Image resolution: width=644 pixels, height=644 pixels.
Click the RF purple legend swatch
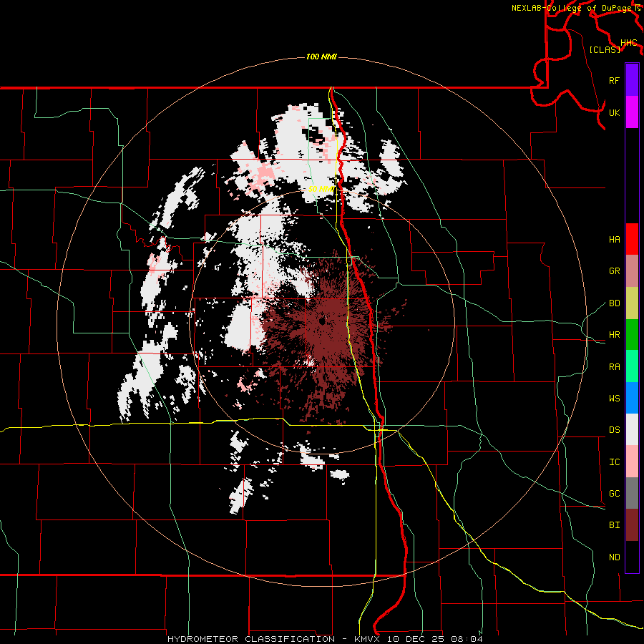click(632, 79)
